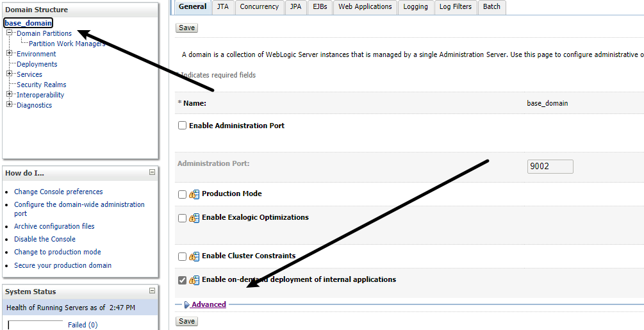This screenshot has height=330, width=644.
Task: Open the Log Filters tab
Action: coord(456,7)
